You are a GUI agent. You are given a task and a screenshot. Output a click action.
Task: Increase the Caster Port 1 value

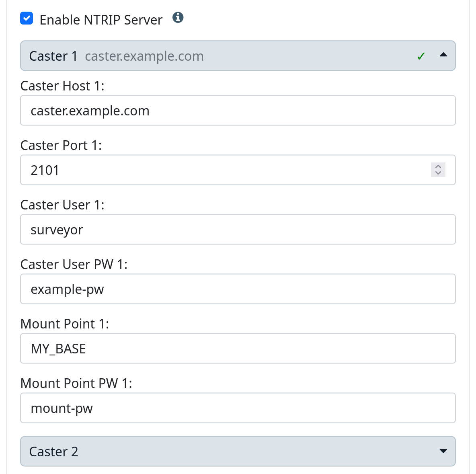point(438,166)
